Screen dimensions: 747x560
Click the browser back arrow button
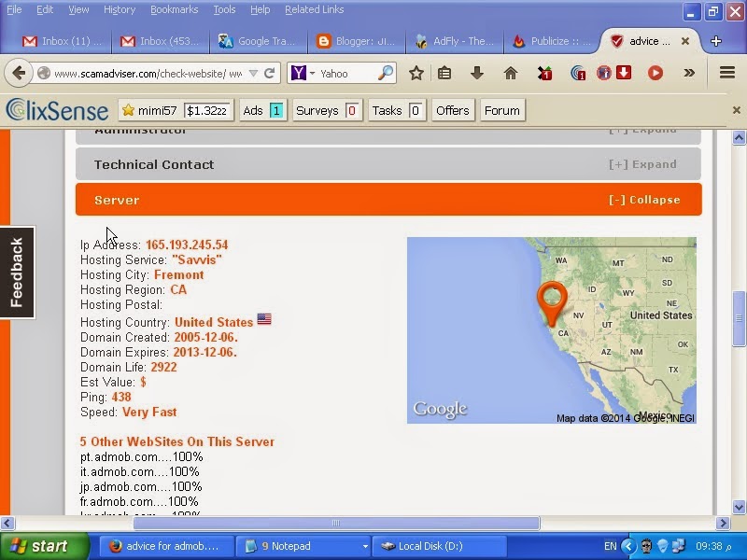click(18, 74)
